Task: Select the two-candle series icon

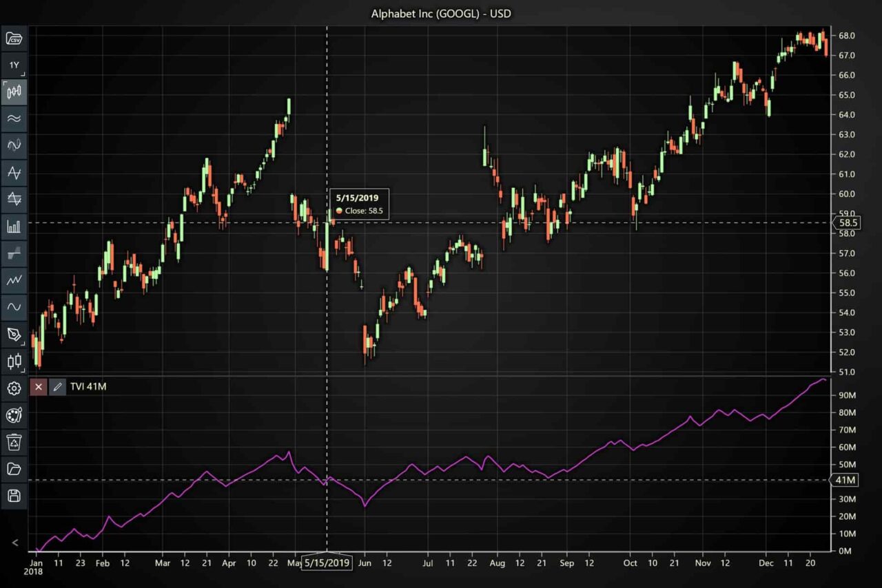Action: click(14, 361)
